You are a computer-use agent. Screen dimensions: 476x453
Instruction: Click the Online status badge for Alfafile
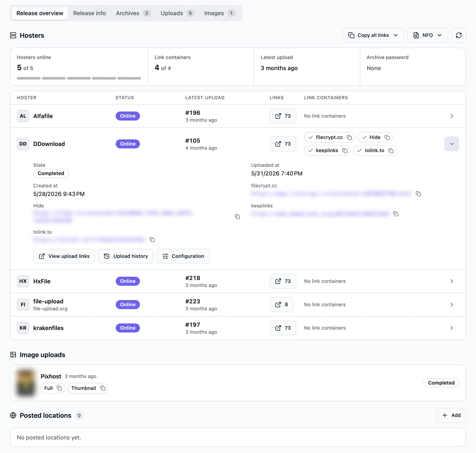128,116
